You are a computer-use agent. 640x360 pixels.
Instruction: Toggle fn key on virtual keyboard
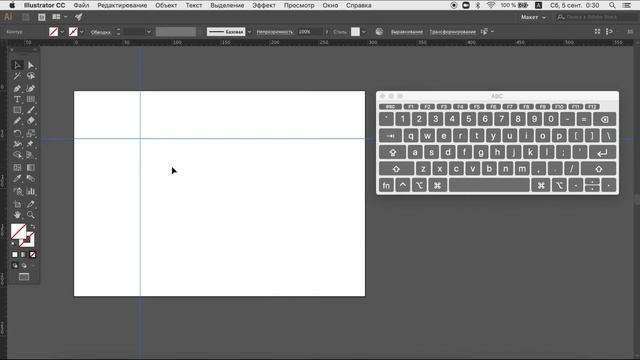coord(386,185)
